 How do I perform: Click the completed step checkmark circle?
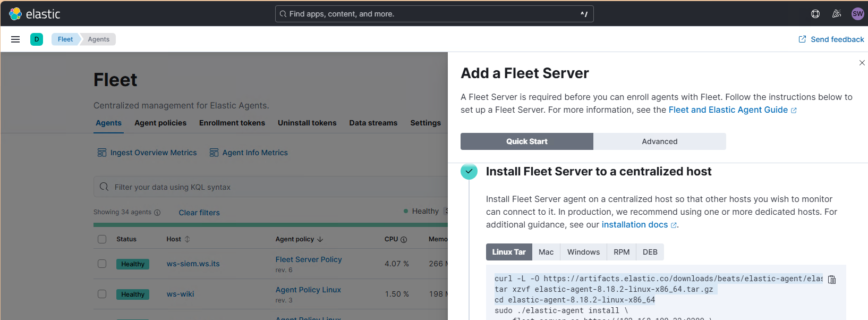469,171
